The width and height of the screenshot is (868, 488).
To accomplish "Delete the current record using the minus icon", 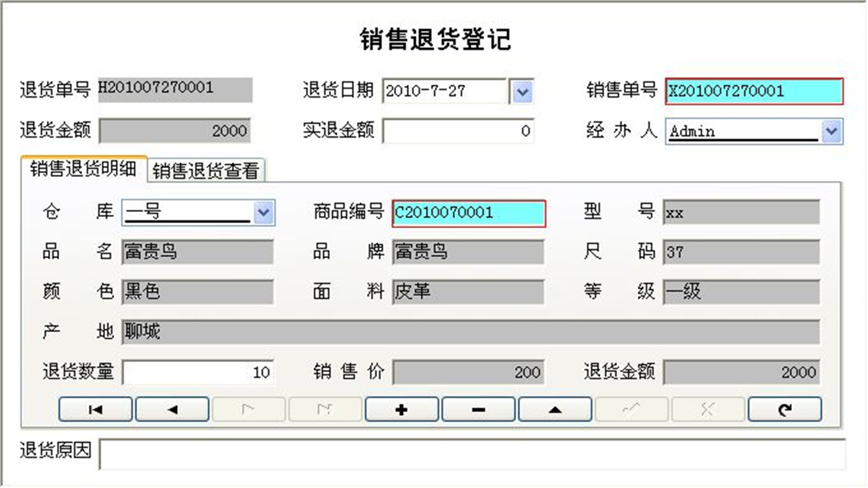I will click(478, 409).
